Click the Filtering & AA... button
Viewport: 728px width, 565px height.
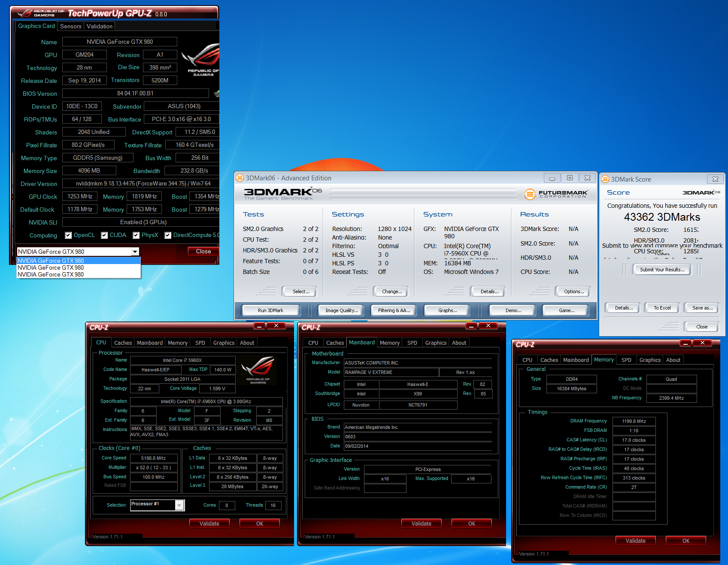click(x=394, y=310)
